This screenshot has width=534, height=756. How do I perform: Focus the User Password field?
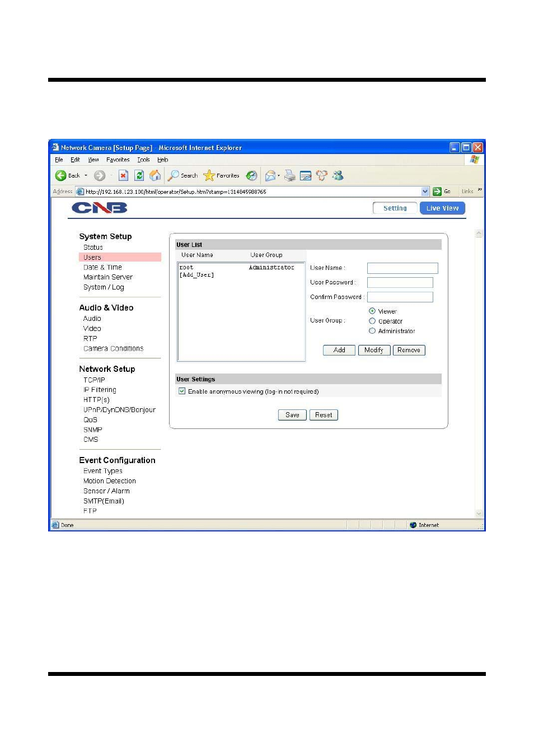click(x=400, y=283)
